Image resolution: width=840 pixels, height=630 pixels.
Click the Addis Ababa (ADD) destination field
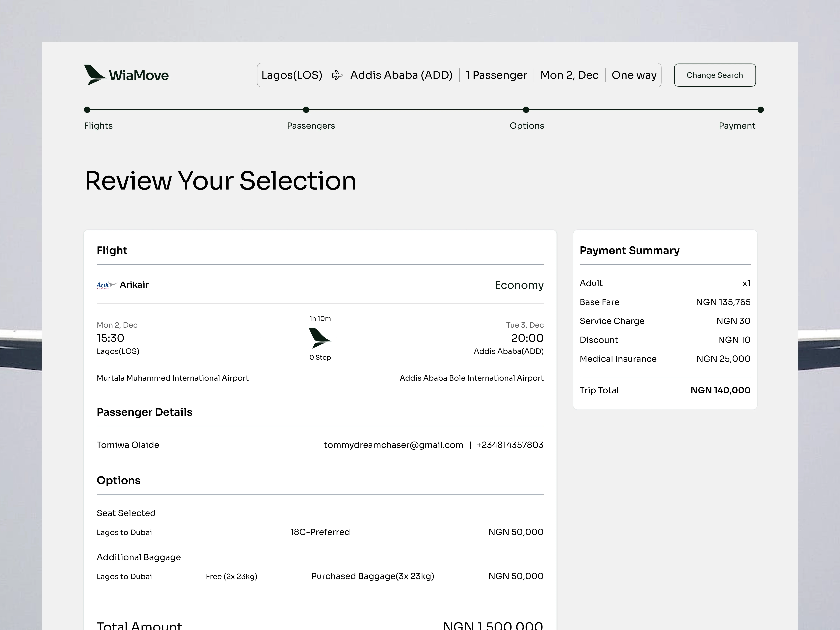[x=401, y=75]
